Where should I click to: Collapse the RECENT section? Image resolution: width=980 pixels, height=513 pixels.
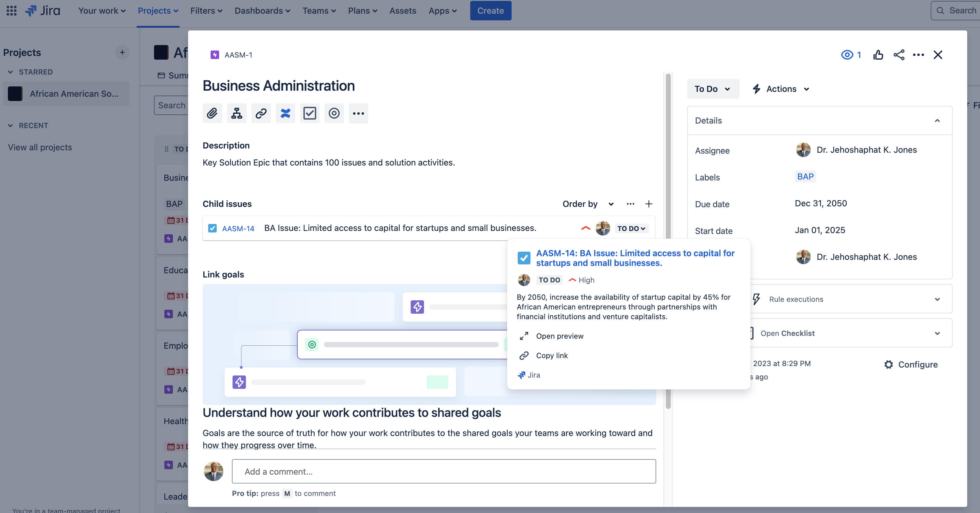coord(10,125)
